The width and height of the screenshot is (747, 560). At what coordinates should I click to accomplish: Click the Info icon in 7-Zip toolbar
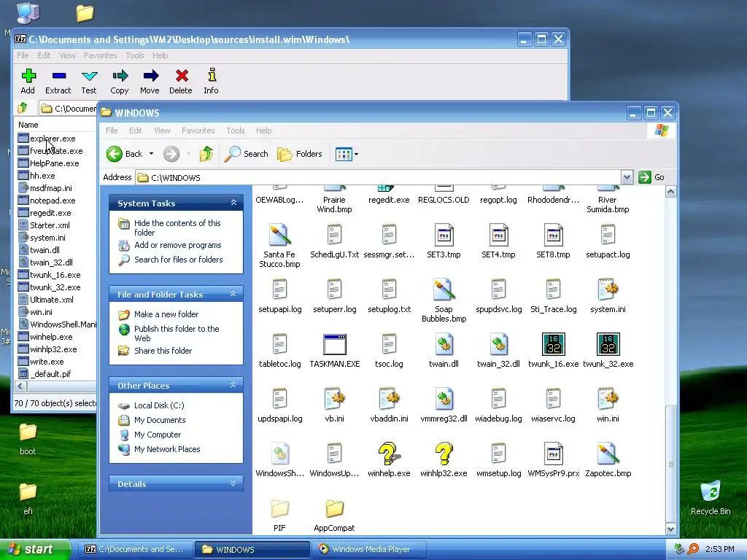(212, 75)
